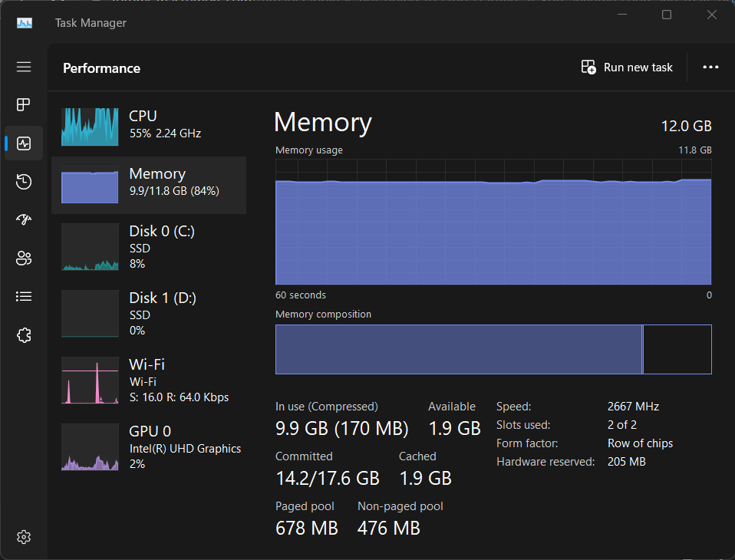Open Wi-Fi performance view
735x560 pixels.
click(149, 380)
